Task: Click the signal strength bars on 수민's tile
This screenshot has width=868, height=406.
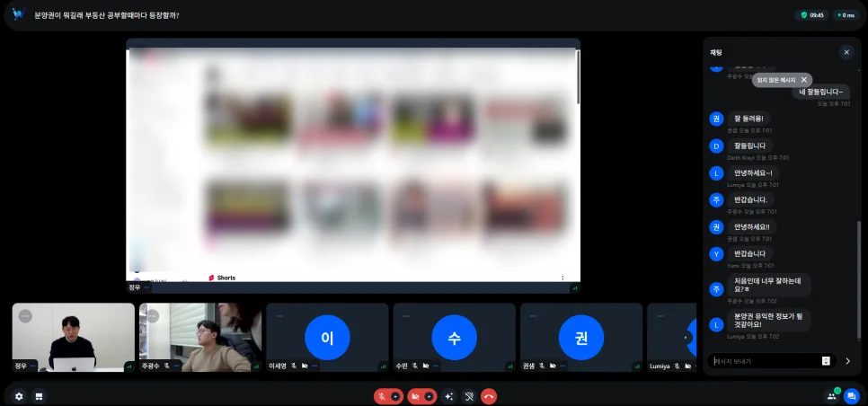Action: pyautogui.click(x=509, y=366)
